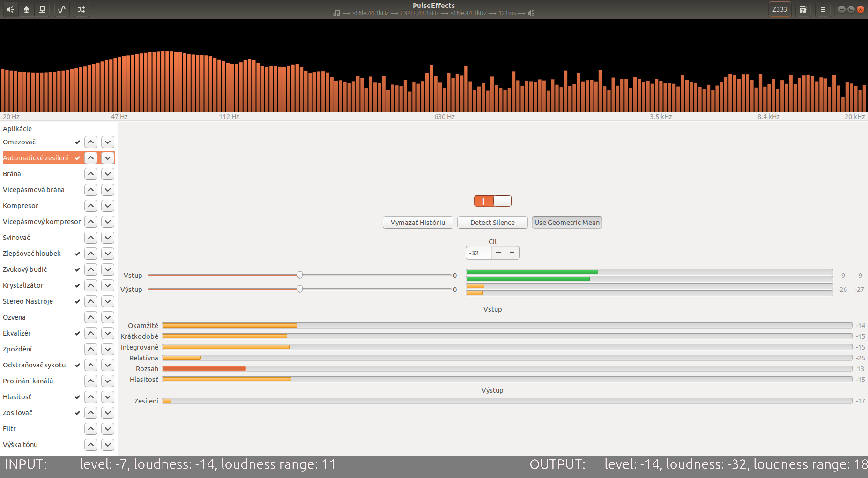Open the output speaker effects view
Screen dimensions: 868x478
pyautogui.click(x=11, y=9)
